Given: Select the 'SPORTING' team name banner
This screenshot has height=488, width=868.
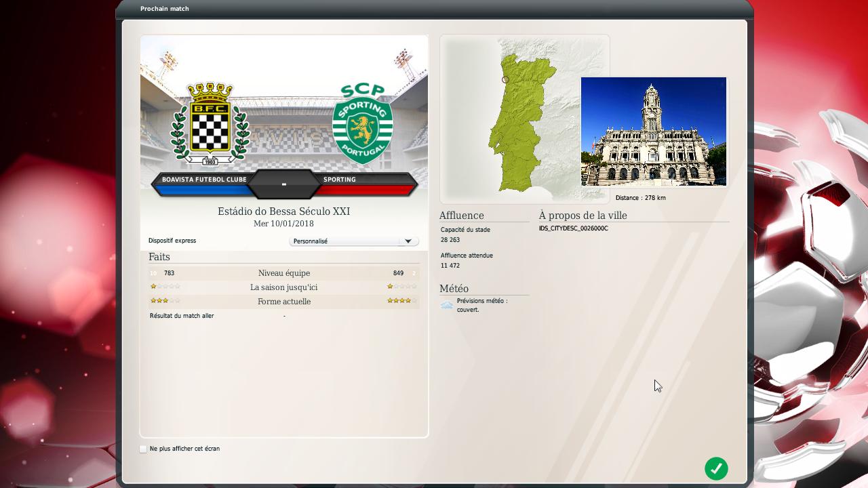Looking at the screenshot, I should (340, 180).
